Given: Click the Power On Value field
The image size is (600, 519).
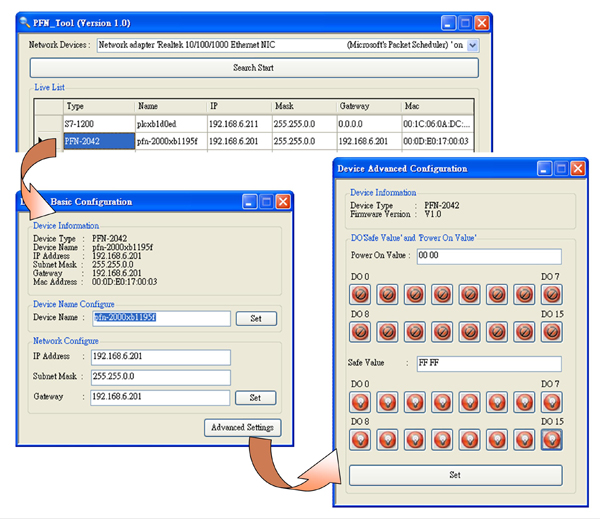Looking at the screenshot, I should (489, 256).
